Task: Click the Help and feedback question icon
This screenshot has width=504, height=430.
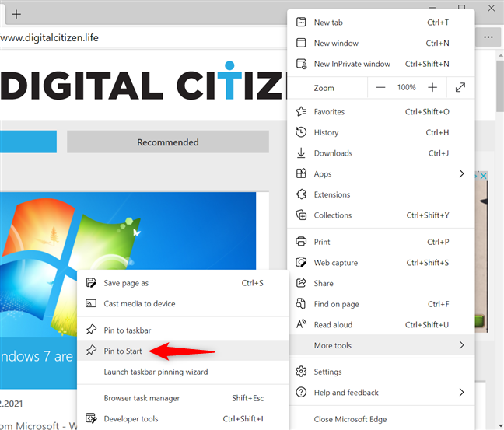Action: (x=301, y=392)
